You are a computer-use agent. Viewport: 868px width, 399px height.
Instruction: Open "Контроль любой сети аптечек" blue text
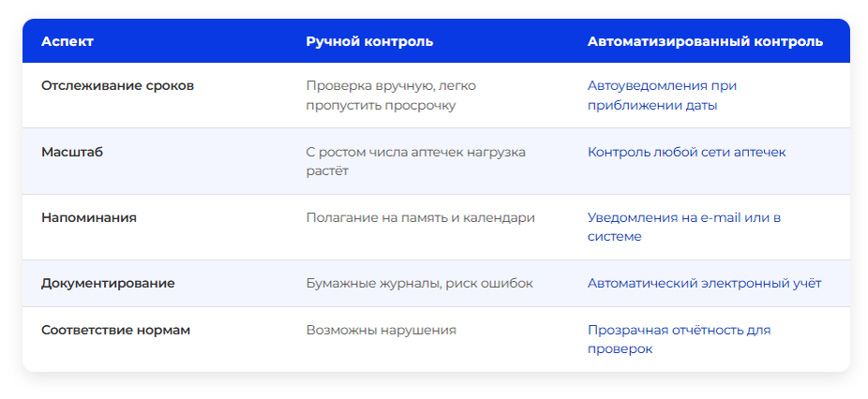coord(686,152)
